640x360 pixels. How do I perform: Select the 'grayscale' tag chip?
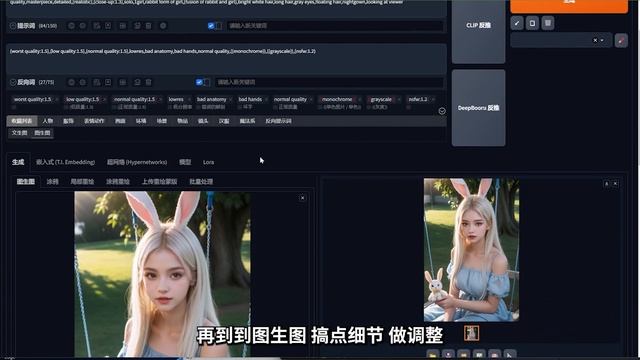[381, 99]
